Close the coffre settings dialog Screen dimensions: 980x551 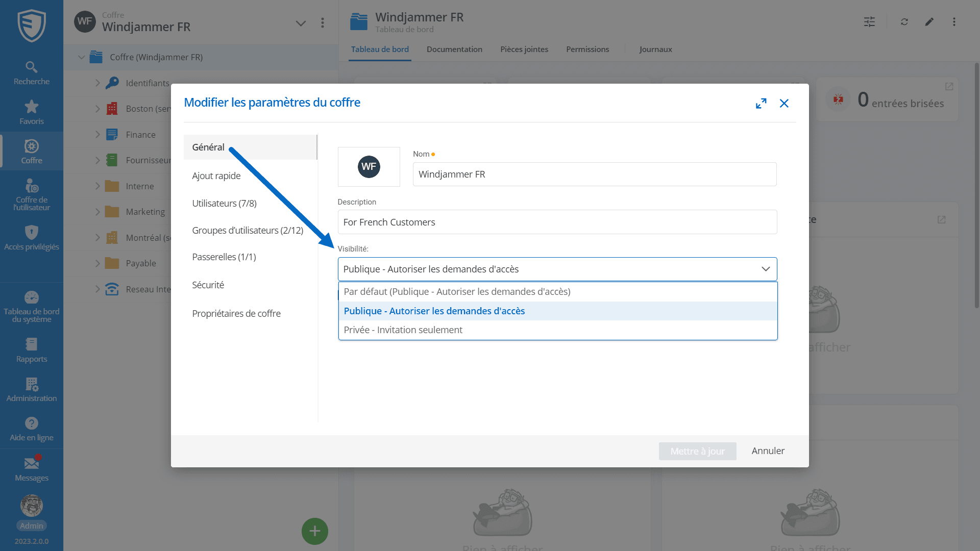[x=784, y=104]
